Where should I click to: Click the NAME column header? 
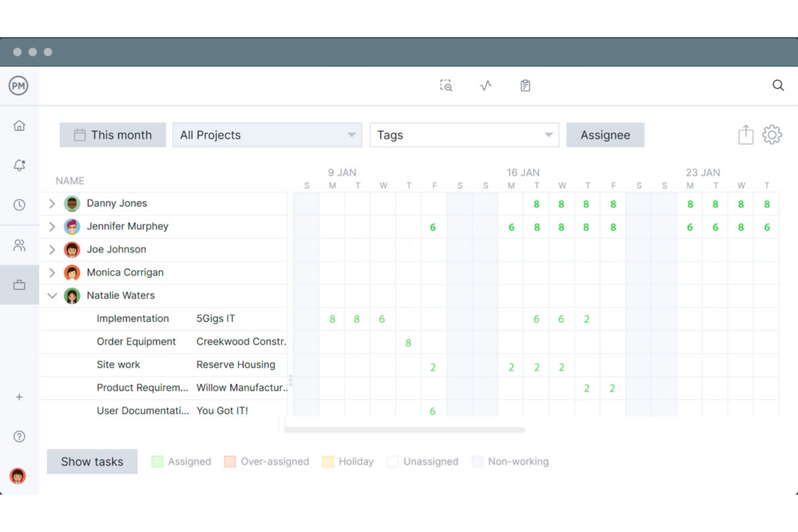tap(70, 181)
